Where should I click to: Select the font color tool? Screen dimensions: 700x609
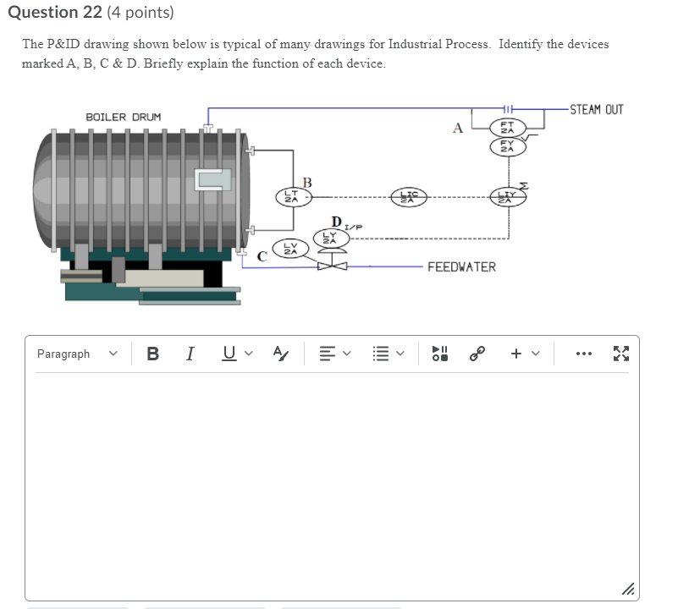tap(279, 353)
